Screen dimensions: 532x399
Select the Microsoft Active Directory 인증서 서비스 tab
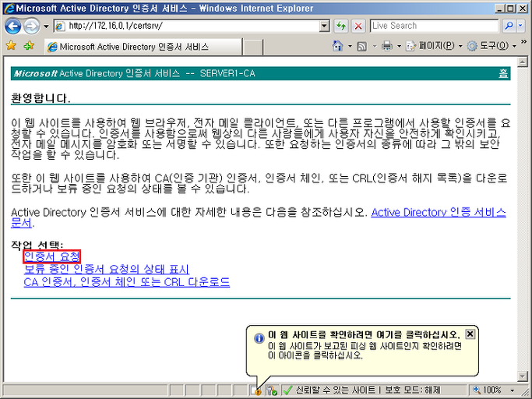144,47
